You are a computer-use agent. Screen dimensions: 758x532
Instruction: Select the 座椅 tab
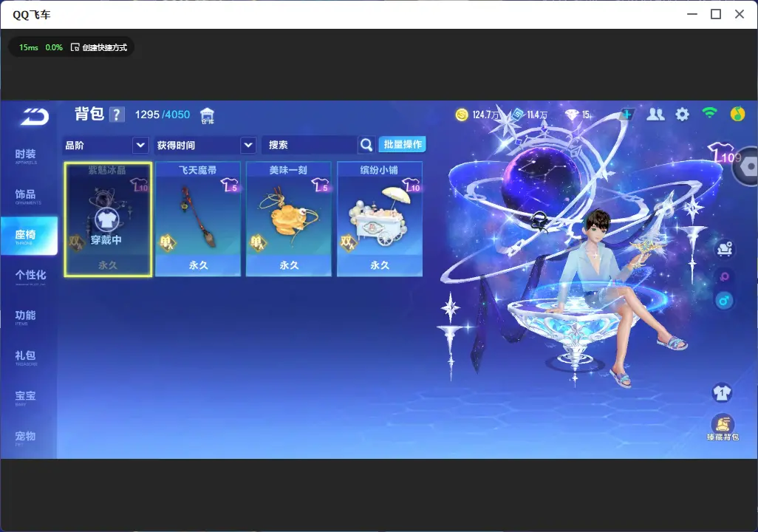point(29,236)
